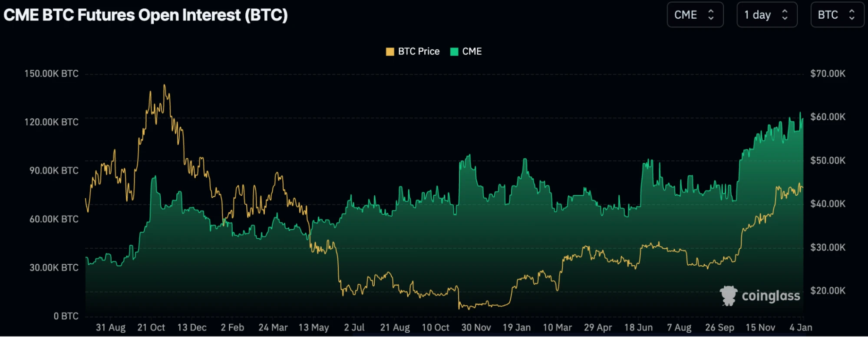Click the 2 Feb date label

pyautogui.click(x=232, y=327)
